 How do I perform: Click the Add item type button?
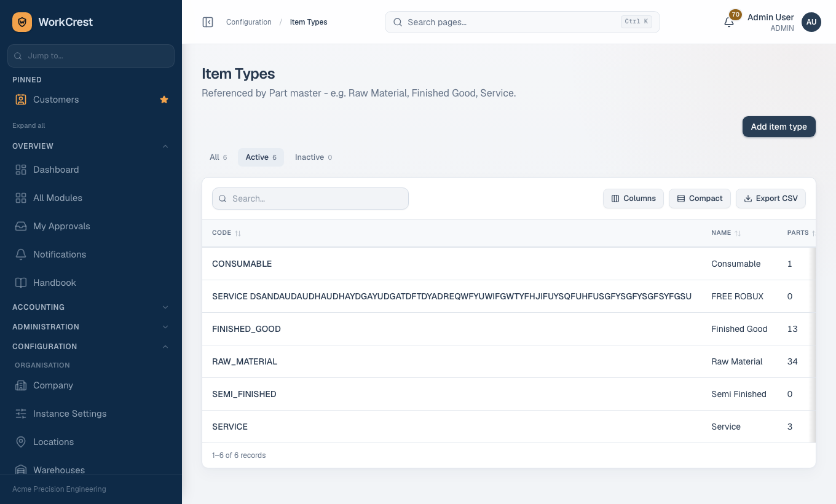(779, 127)
